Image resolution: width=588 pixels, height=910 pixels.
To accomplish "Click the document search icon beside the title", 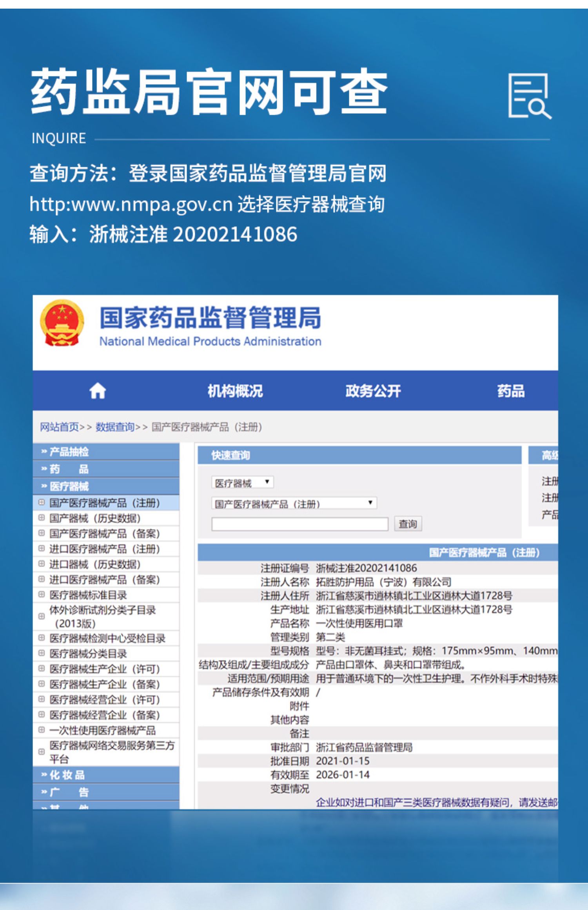I will [x=530, y=96].
